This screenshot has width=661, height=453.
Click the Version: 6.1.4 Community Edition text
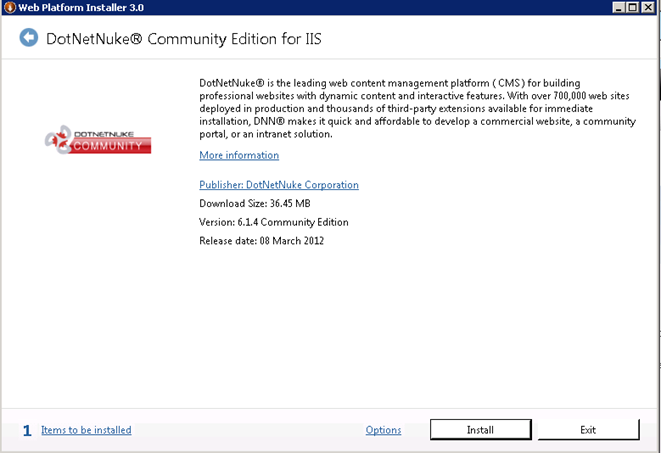[x=274, y=222]
